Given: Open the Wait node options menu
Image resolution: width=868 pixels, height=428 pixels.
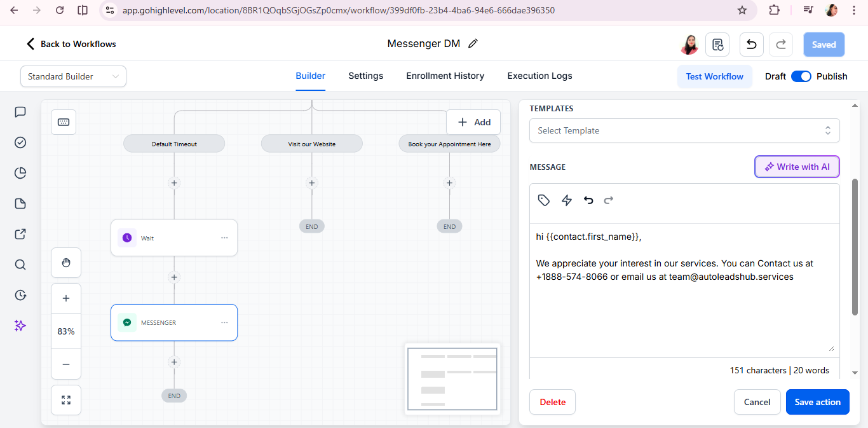Looking at the screenshot, I should (x=224, y=237).
